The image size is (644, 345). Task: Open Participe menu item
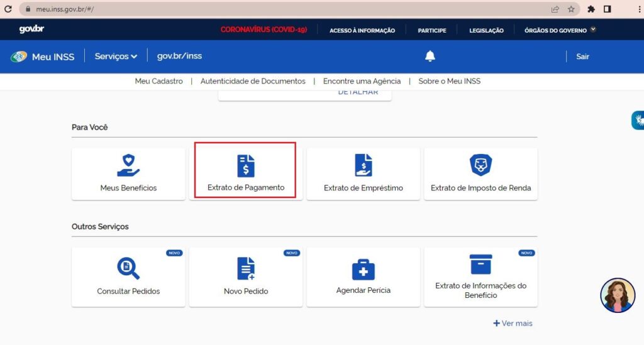pos(432,30)
